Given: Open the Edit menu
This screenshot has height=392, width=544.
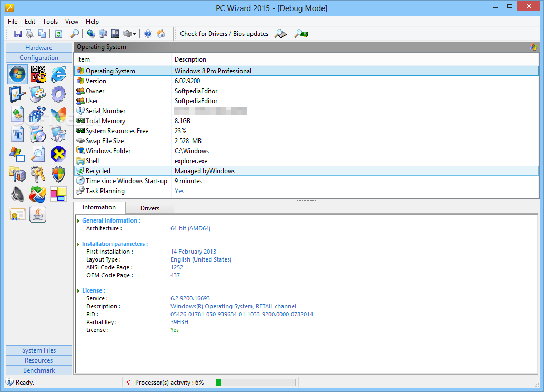Looking at the screenshot, I should [30, 22].
